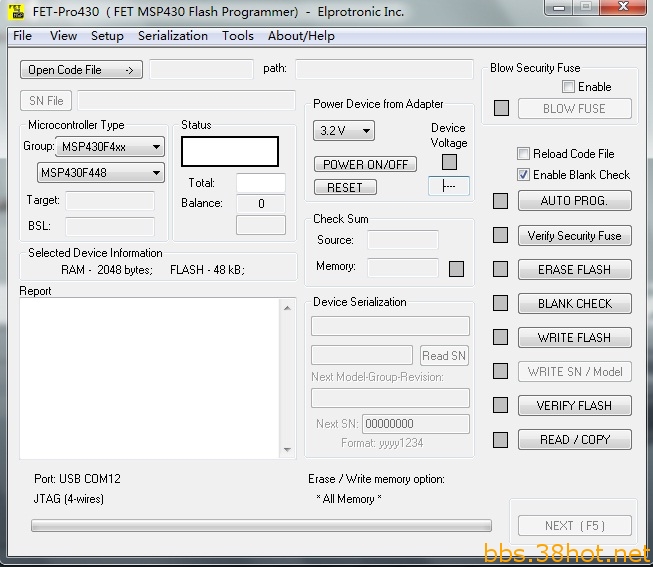Click the ERASE FLASH button

tap(575, 270)
